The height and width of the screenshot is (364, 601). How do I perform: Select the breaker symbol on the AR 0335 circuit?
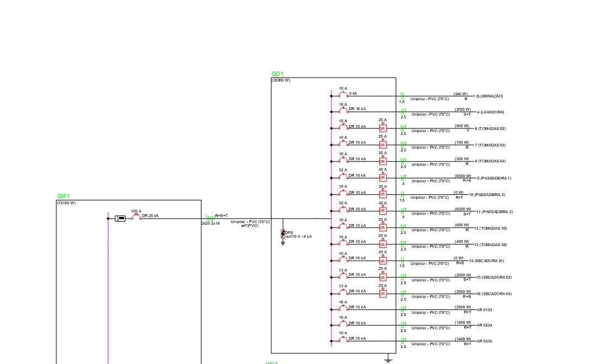pyautogui.click(x=343, y=340)
